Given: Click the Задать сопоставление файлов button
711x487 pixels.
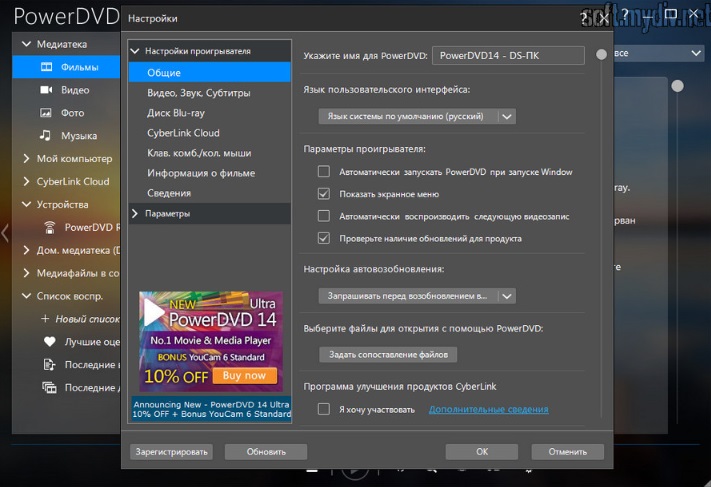Looking at the screenshot, I should [x=388, y=354].
